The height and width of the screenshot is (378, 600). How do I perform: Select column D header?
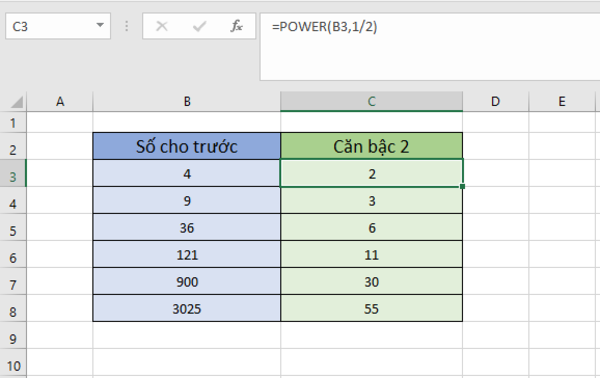495,102
